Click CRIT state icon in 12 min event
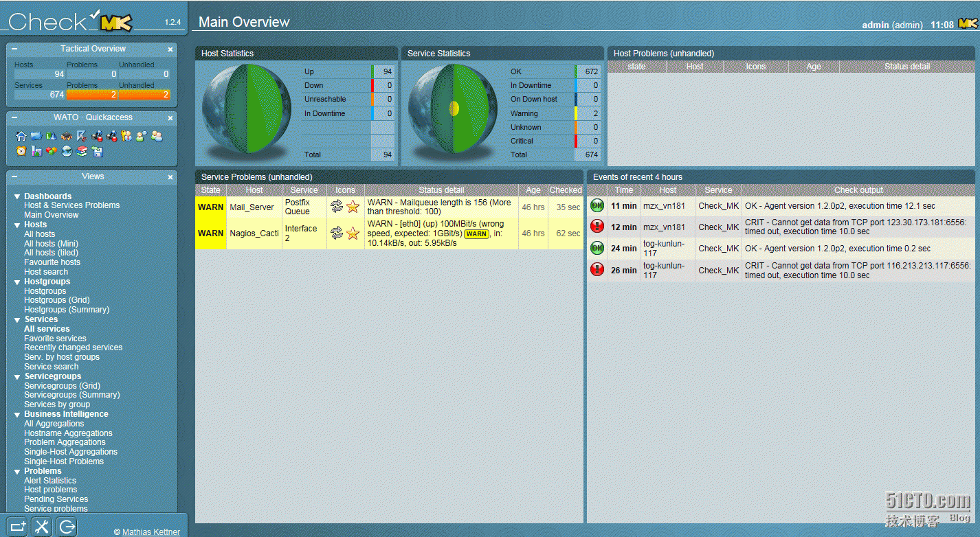The height and width of the screenshot is (537, 980). (x=597, y=227)
